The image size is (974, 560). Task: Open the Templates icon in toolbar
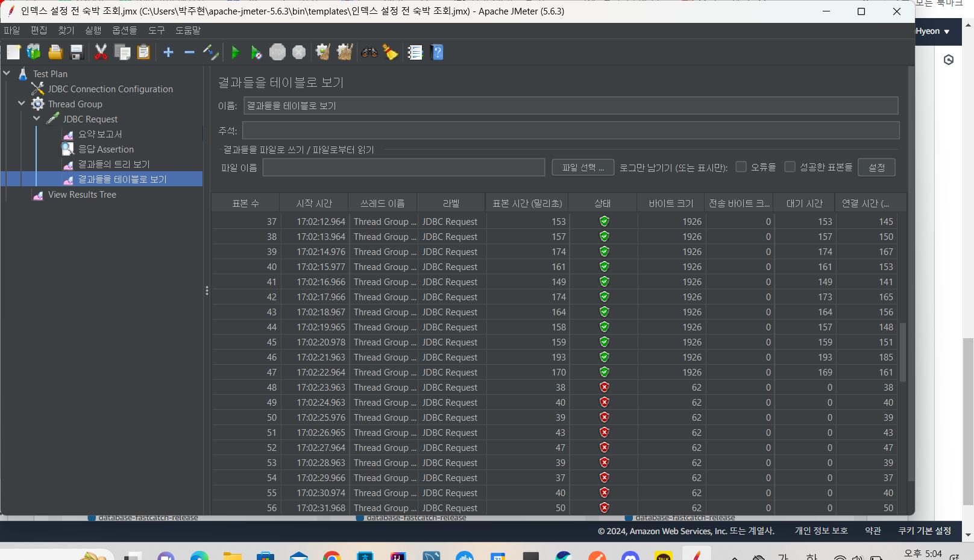pos(34,52)
